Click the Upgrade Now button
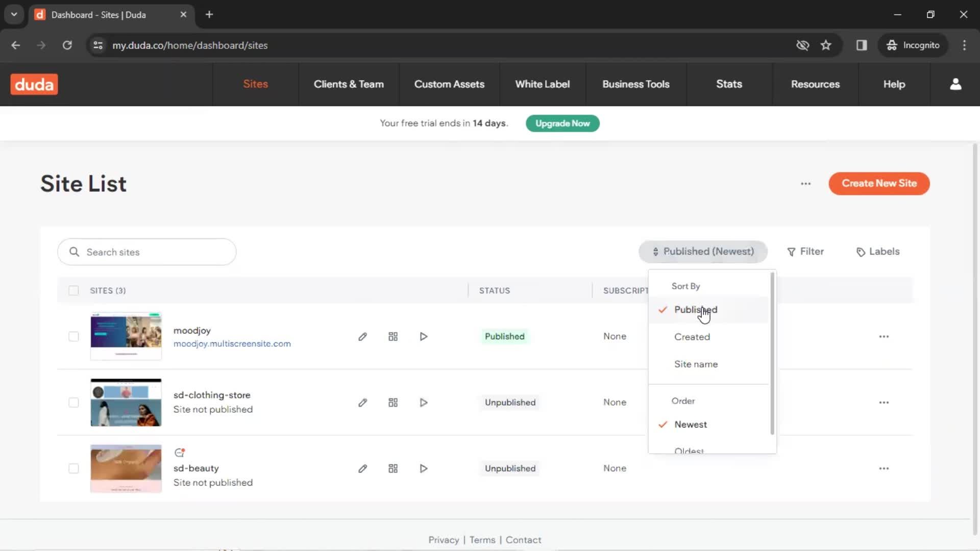Screen dimensions: 980x551 (x=562, y=123)
